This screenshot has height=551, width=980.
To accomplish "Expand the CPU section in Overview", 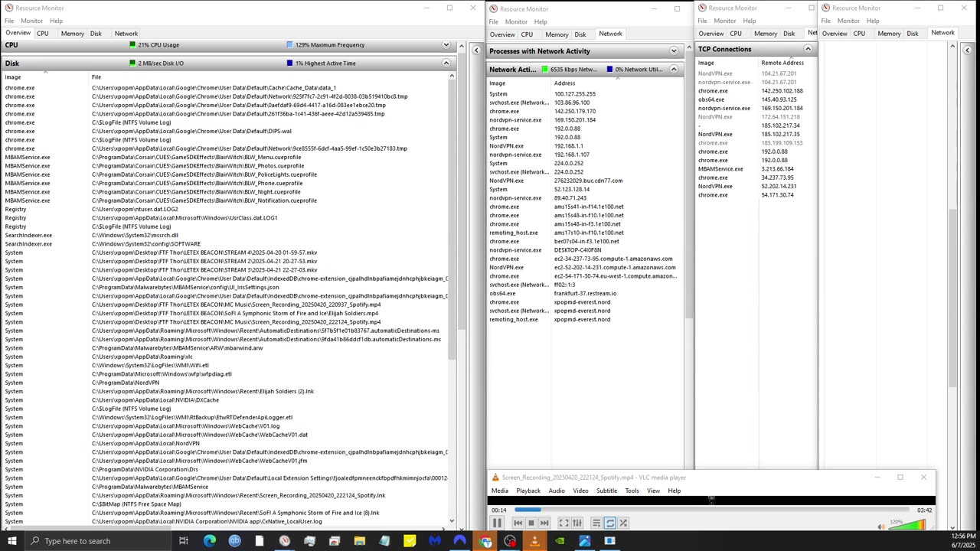I will pyautogui.click(x=446, y=45).
